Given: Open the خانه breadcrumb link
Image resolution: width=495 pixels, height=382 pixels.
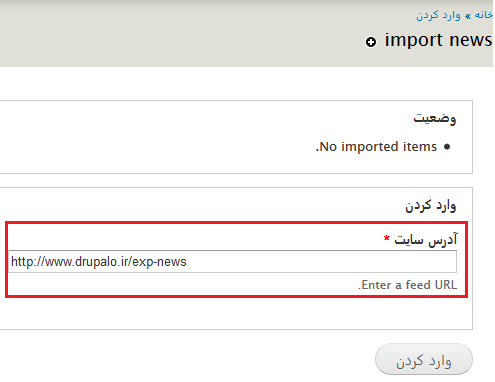Looking at the screenshot, I should 483,15.
